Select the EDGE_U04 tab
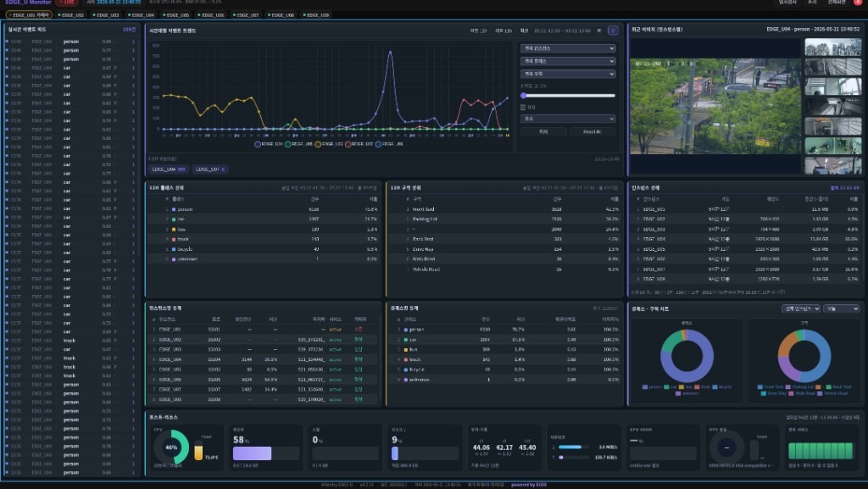Viewport: 868px width, 489px height. point(141,15)
